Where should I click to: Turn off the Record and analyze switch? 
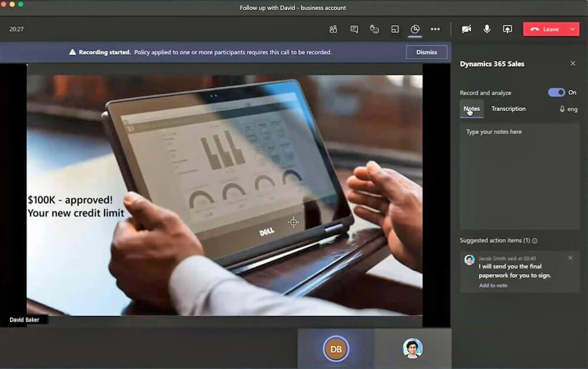tap(556, 92)
